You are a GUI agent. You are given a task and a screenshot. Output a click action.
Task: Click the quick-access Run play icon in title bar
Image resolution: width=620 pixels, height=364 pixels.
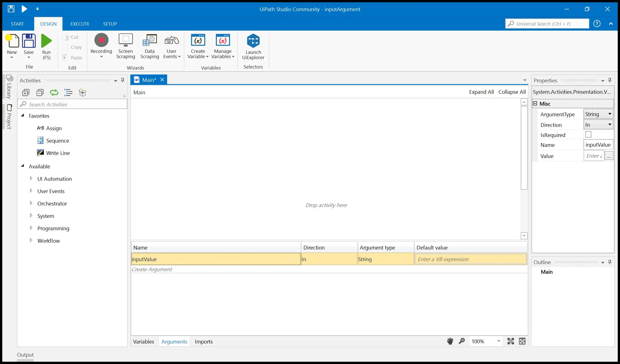[x=24, y=9]
